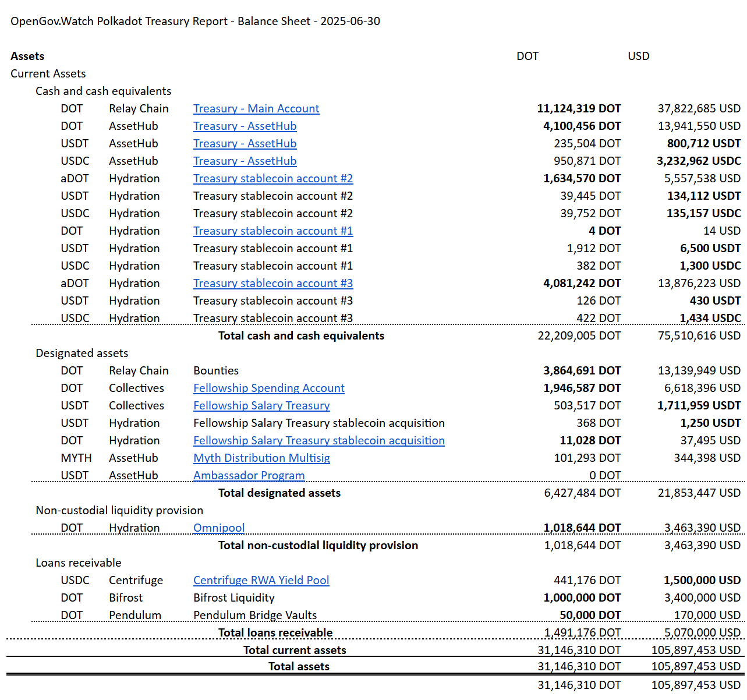Open Fellowship Salary Treasury stablecoin acquisition link
Viewport: 747px width, 700px height.
319,440
